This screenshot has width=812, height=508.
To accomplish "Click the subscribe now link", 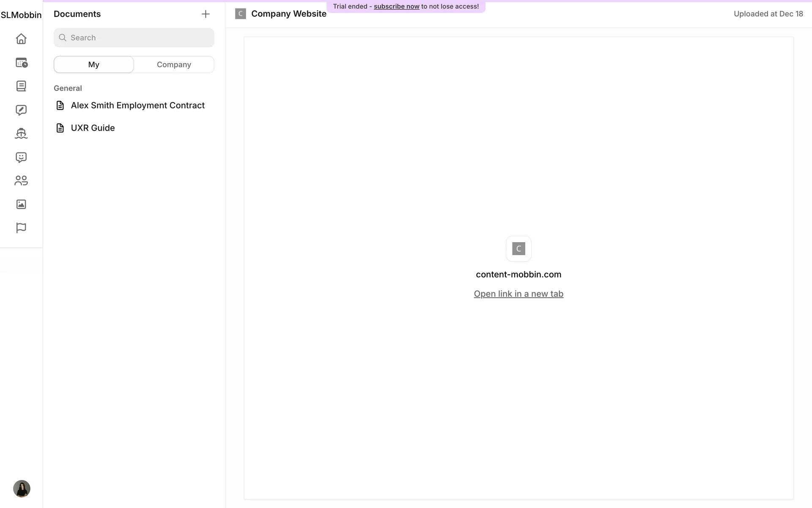I will pyautogui.click(x=396, y=6).
